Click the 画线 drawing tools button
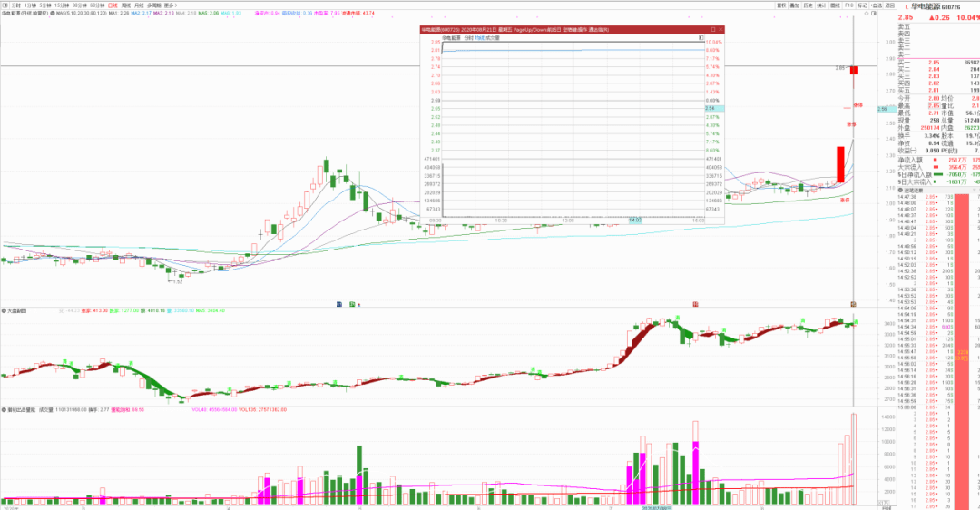This screenshot has height=510, width=980. (836, 5)
